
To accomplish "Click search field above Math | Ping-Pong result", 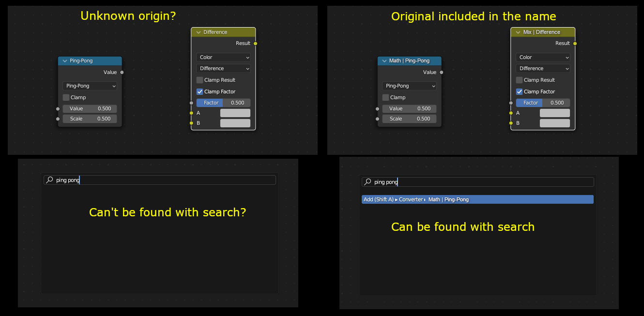I will pos(477,182).
